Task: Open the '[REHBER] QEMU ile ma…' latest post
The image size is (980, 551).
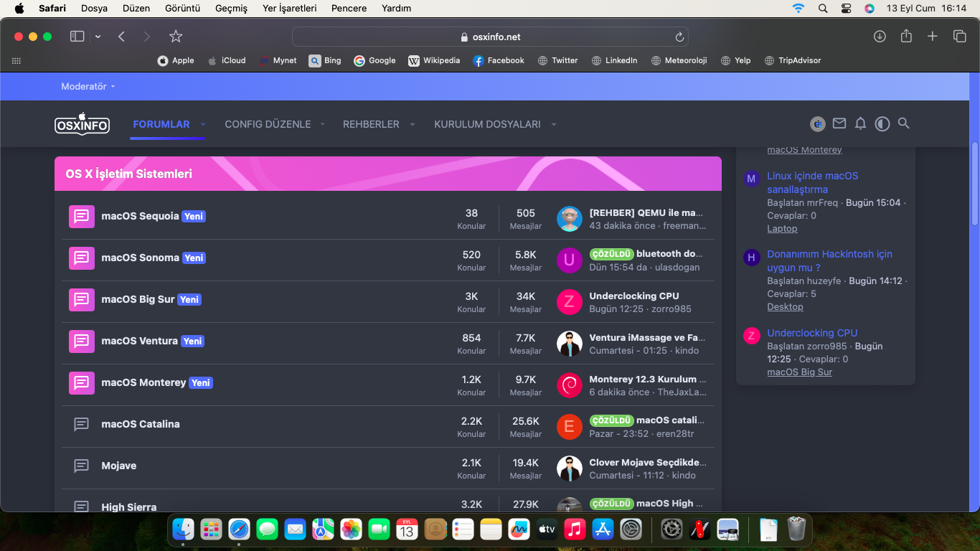Action: point(646,213)
